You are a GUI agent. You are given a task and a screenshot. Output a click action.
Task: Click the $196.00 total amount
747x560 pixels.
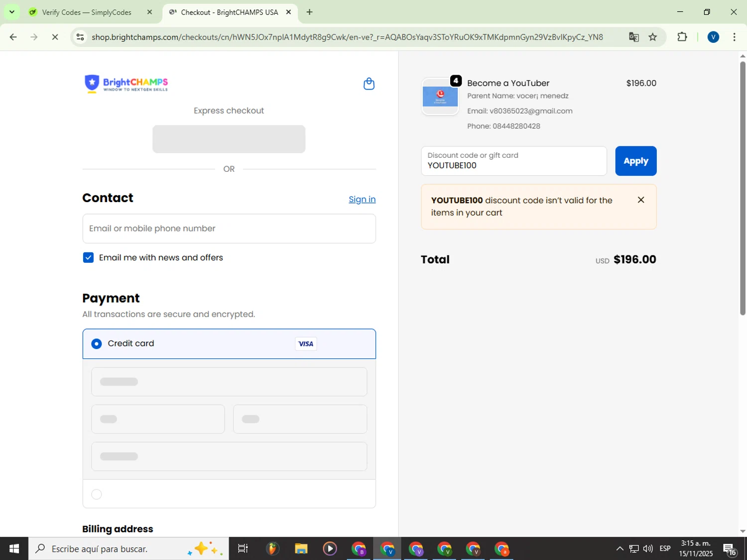click(x=634, y=259)
